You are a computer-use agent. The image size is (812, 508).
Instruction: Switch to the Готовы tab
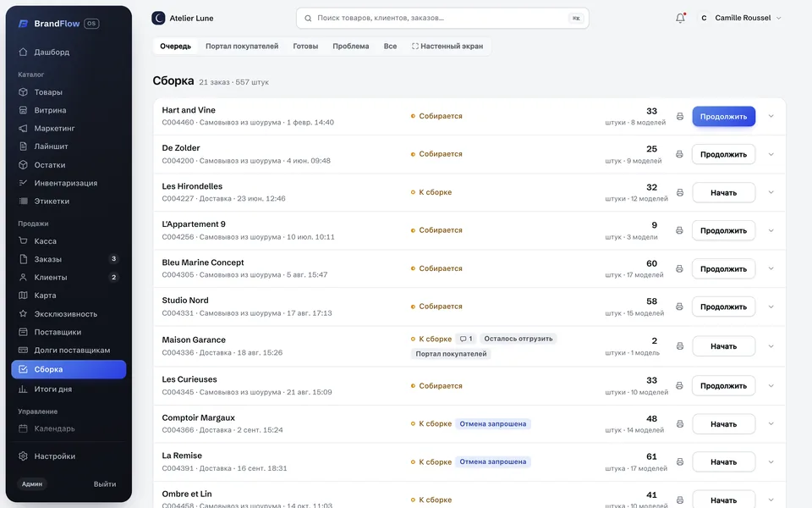(305, 46)
